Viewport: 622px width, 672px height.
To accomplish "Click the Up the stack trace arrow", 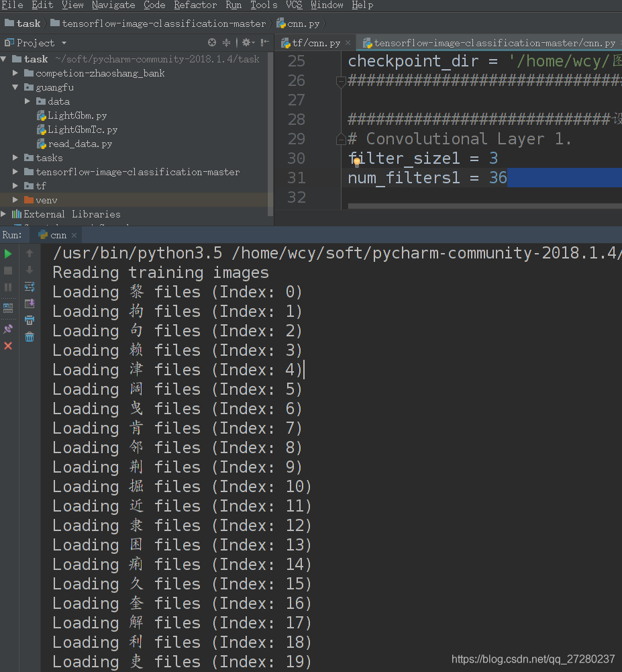I will (30, 253).
